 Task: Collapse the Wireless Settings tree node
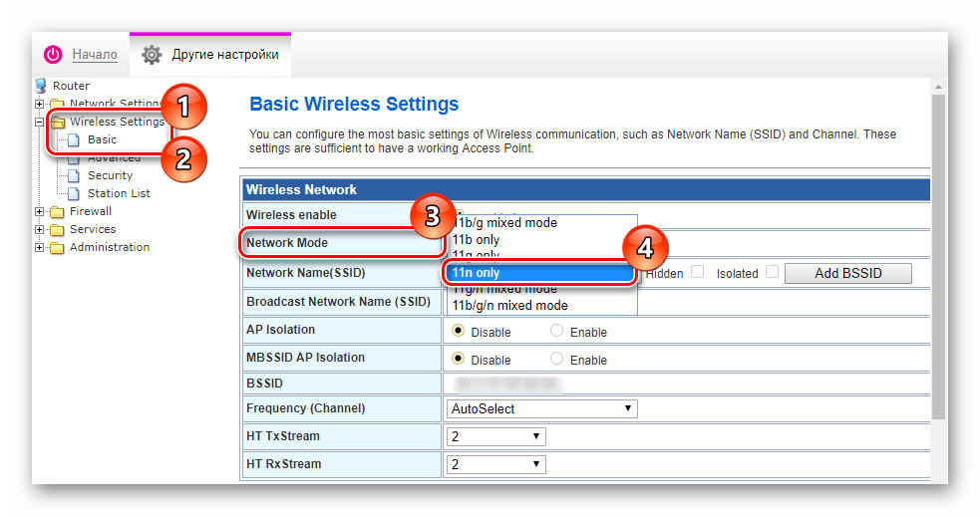[x=39, y=122]
